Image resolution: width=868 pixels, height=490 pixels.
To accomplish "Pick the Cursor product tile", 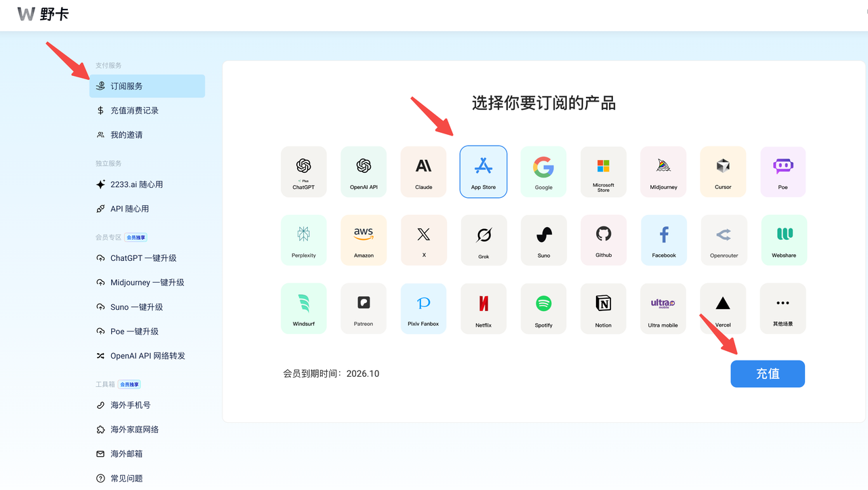I will 723,172.
